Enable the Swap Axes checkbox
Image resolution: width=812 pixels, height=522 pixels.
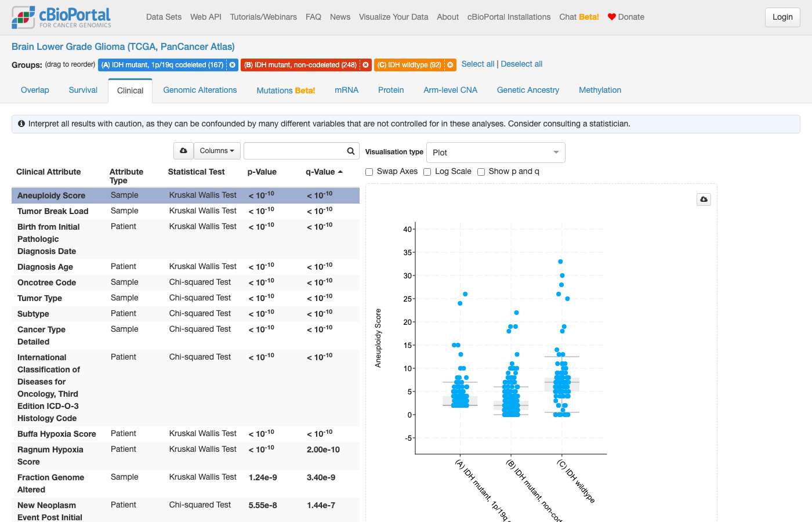(369, 172)
